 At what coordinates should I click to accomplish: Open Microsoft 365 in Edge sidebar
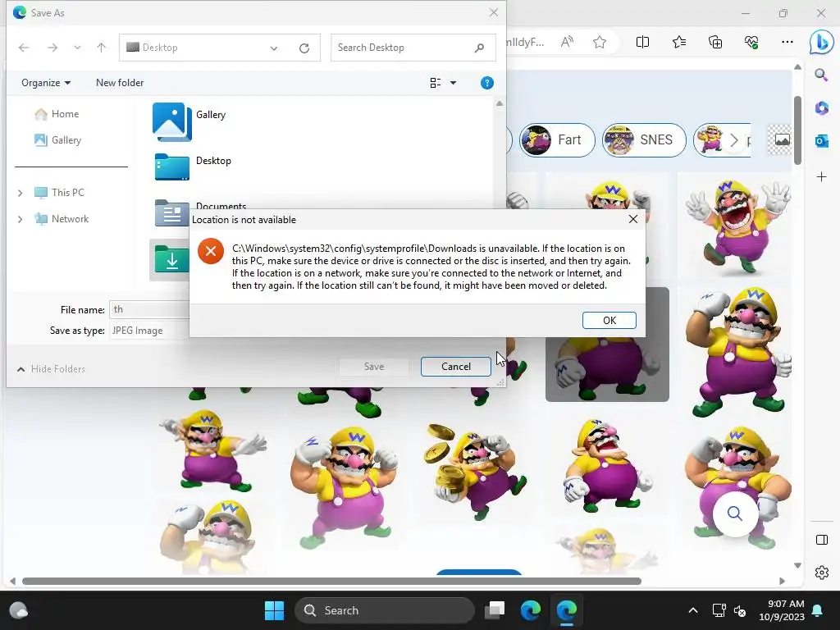pos(821,108)
